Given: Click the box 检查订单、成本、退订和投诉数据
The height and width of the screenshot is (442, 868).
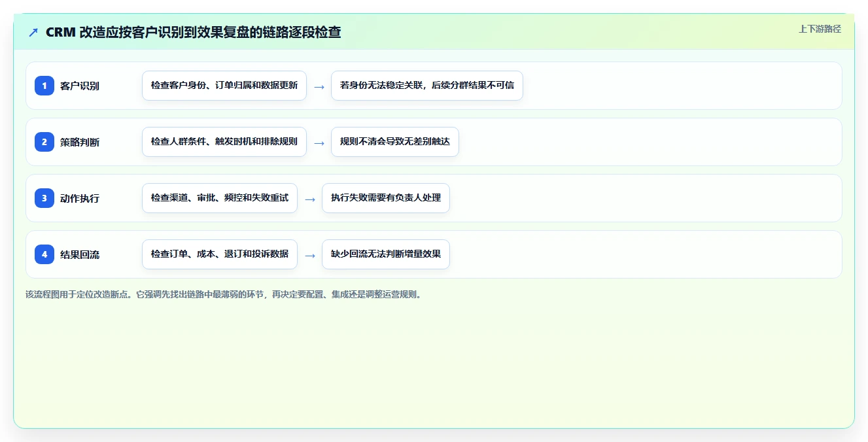Looking at the screenshot, I should (x=220, y=254).
